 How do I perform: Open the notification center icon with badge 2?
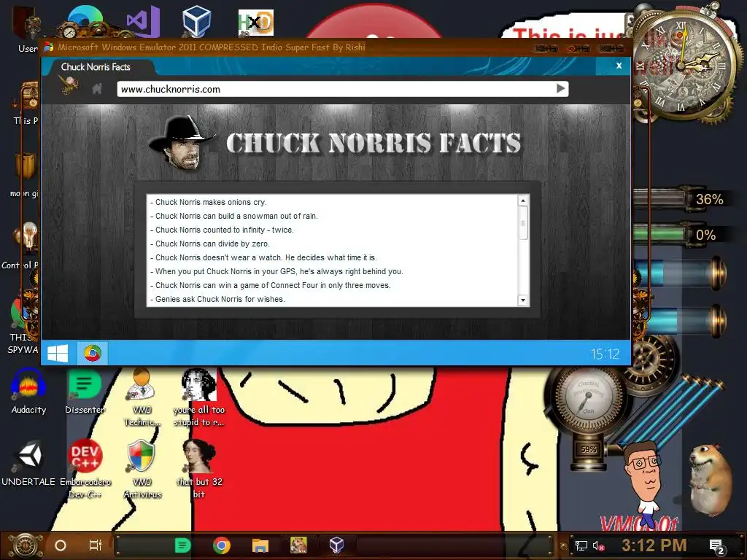click(717, 546)
